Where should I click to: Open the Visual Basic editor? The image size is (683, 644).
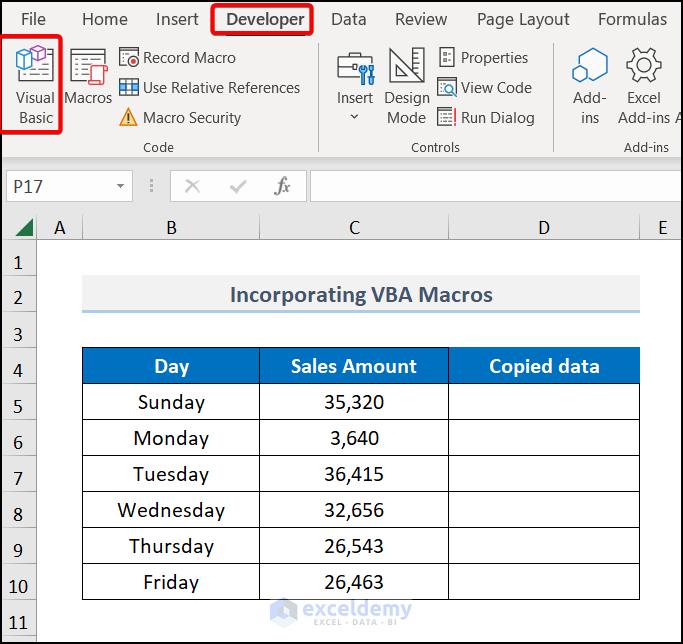(35, 84)
